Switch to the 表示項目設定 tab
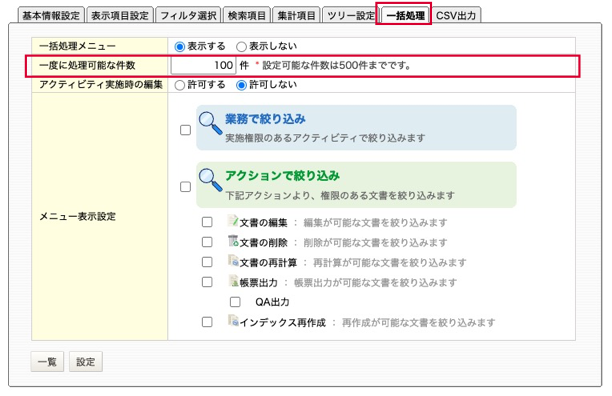Screen dimensions: 612x396 tap(120, 15)
